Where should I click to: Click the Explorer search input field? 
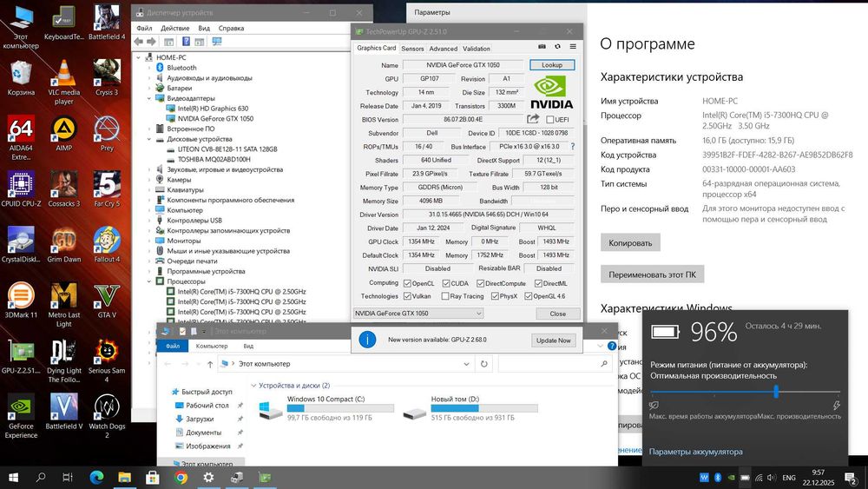tap(554, 364)
